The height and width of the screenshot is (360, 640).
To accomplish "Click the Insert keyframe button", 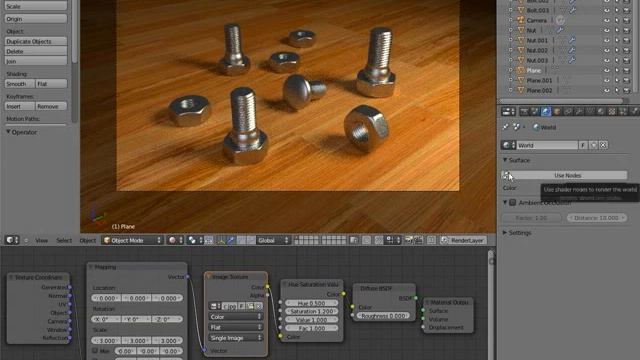I will click(20, 106).
